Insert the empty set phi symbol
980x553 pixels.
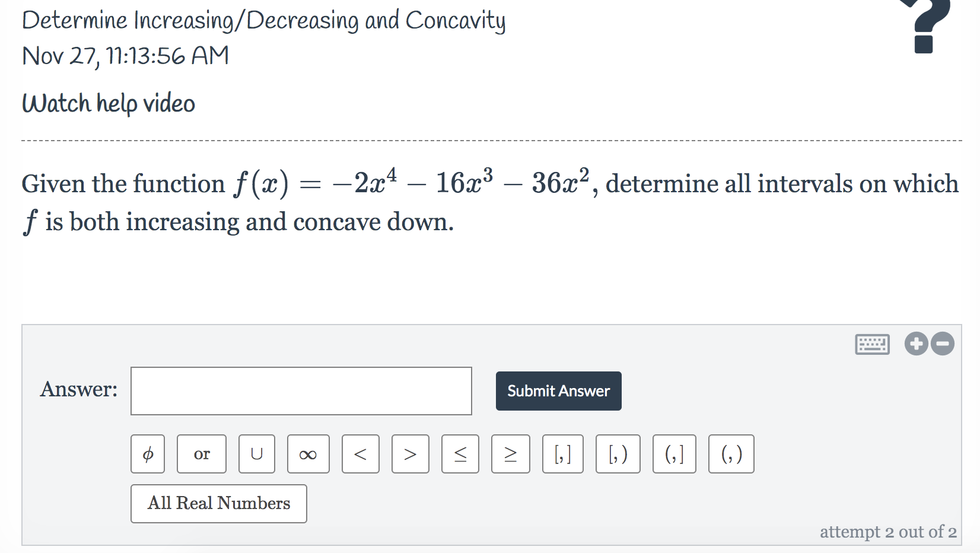click(148, 454)
